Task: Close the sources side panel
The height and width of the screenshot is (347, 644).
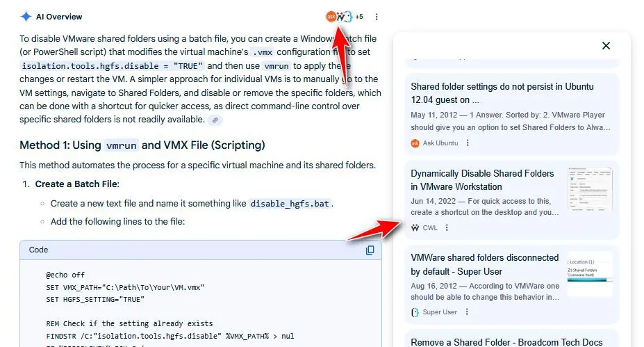Action: [606, 46]
